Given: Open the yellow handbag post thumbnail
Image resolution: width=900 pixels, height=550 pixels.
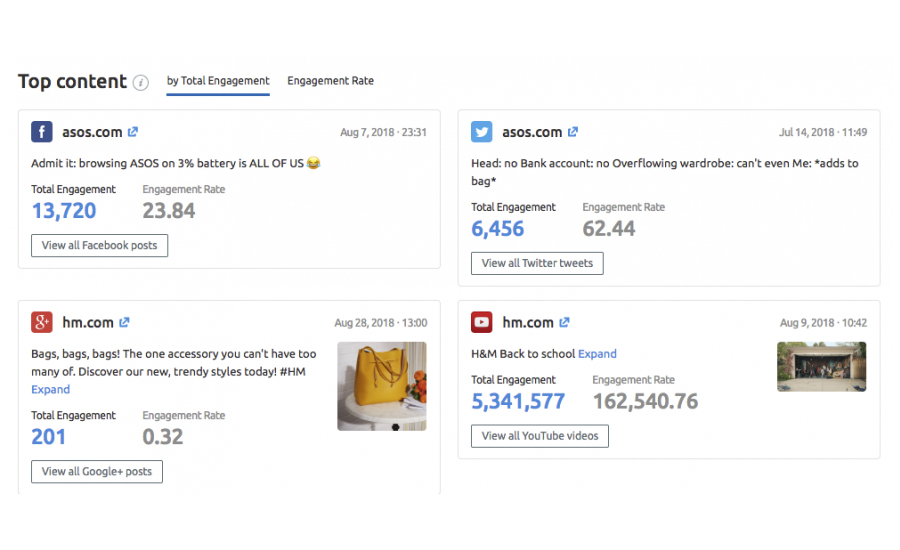Looking at the screenshot, I should [x=381, y=386].
